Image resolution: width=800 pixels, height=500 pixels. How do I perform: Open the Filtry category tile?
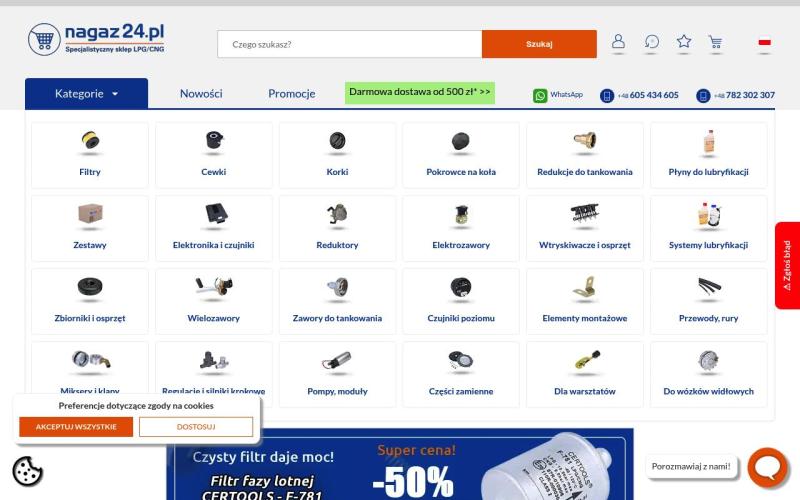click(x=90, y=155)
